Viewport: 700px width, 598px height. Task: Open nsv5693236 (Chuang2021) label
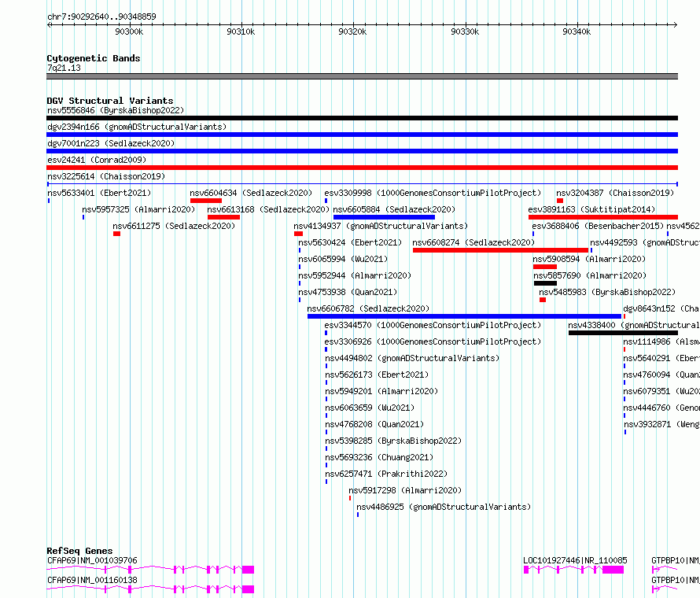point(379,457)
